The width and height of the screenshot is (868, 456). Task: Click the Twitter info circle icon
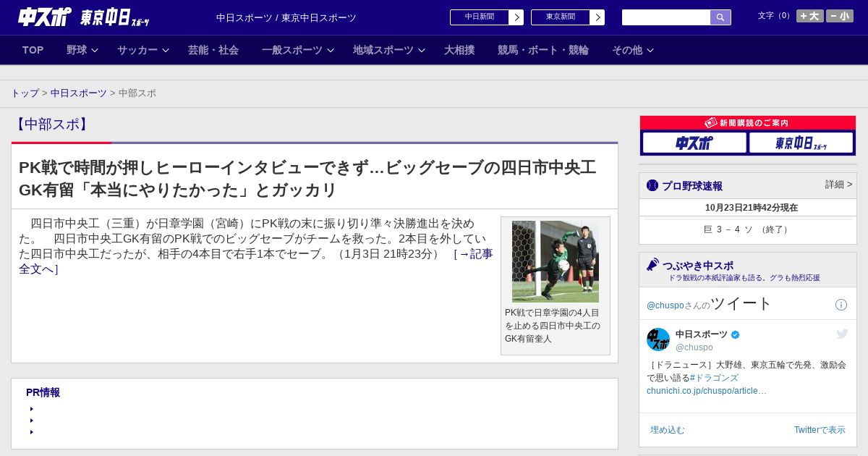point(841,305)
